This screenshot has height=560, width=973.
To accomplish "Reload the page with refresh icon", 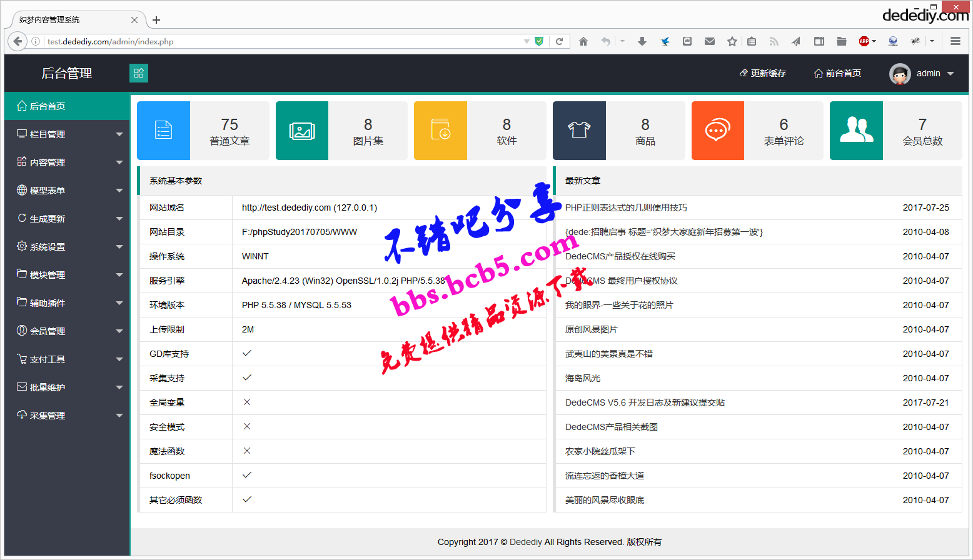I will (x=560, y=41).
